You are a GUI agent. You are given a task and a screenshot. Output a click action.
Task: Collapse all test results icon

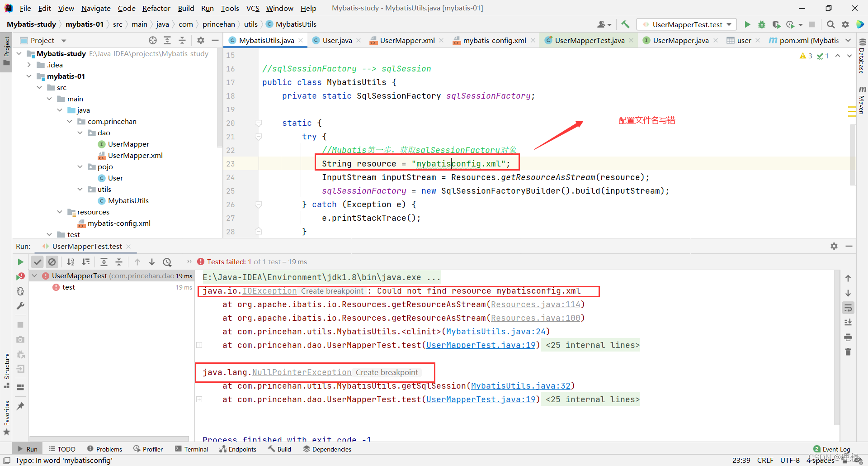[119, 262]
